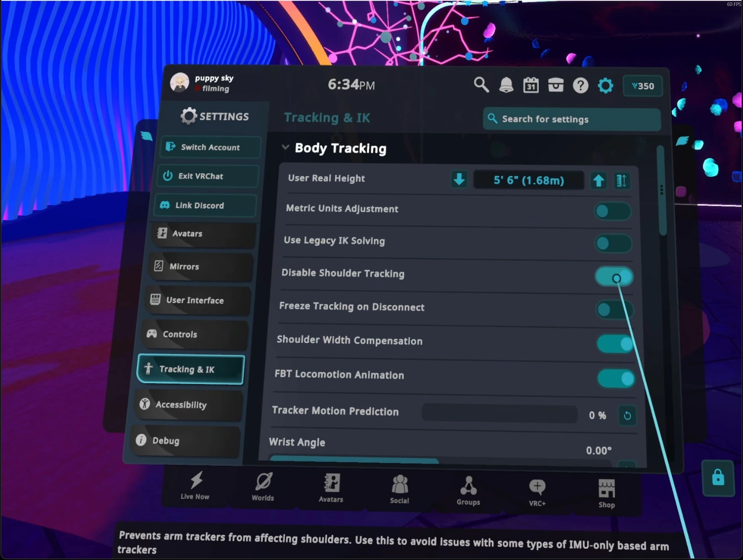Open the Controls settings category
This screenshot has width=743, height=560.
(194, 335)
